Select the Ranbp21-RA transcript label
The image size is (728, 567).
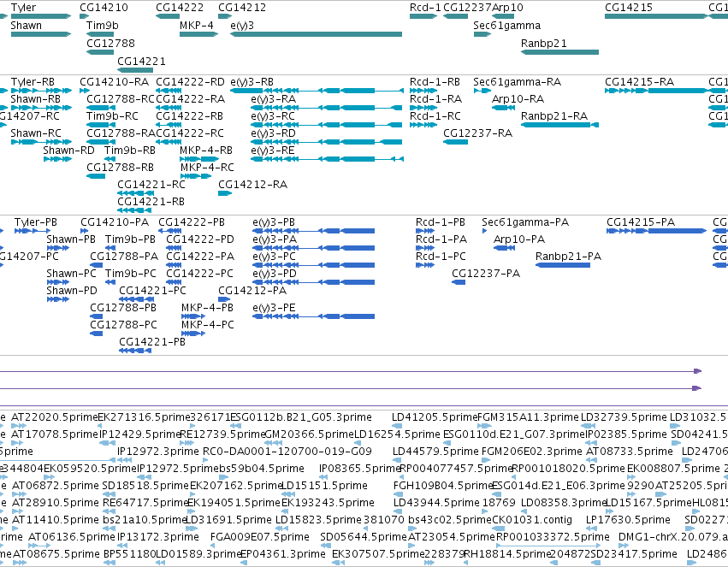(x=554, y=116)
